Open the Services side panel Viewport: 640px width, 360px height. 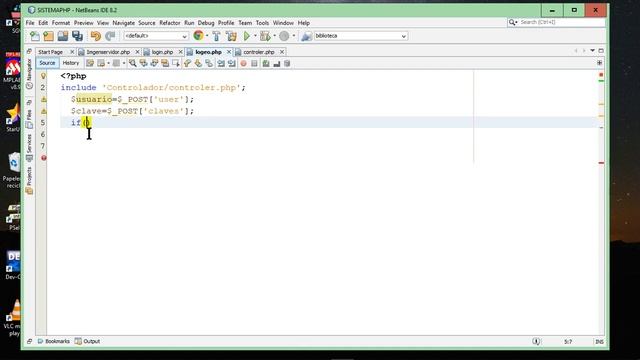pos(29,148)
